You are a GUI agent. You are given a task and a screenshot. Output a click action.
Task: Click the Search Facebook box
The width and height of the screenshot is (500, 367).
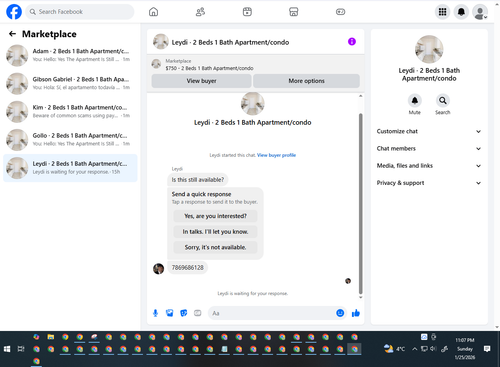(x=80, y=12)
